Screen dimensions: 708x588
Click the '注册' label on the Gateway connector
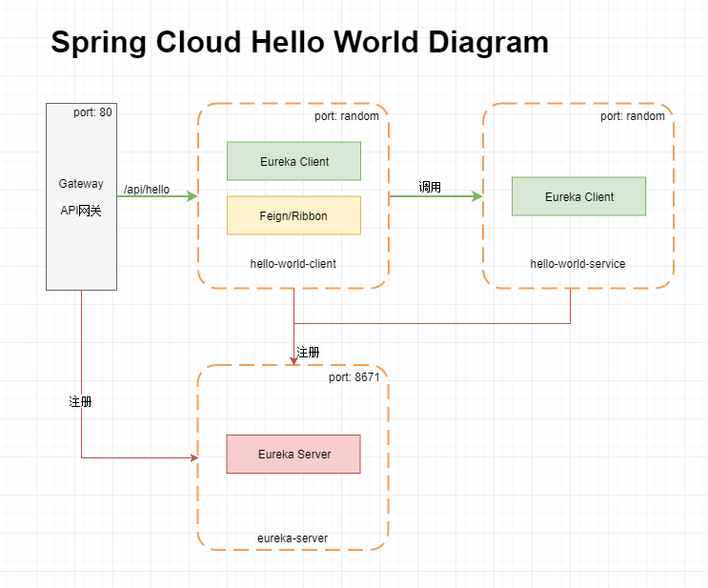click(80, 401)
